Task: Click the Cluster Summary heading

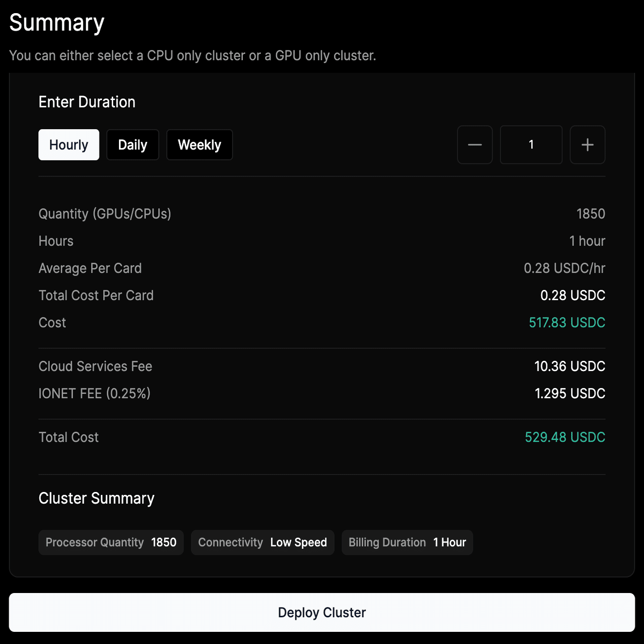Action: click(x=96, y=498)
